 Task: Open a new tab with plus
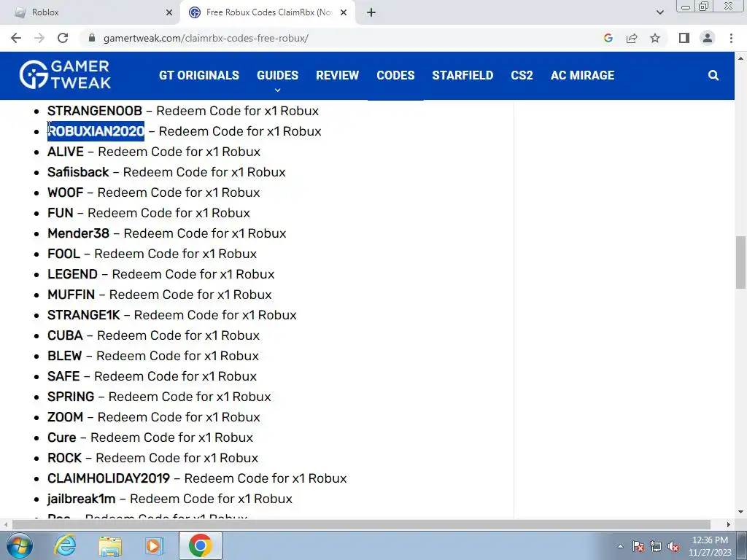coord(371,12)
